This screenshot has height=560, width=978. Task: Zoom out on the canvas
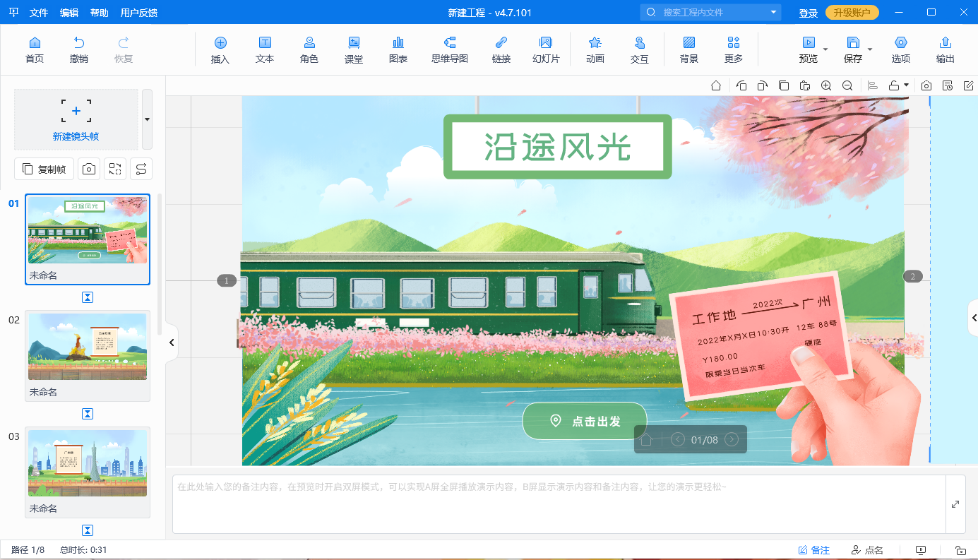click(847, 85)
